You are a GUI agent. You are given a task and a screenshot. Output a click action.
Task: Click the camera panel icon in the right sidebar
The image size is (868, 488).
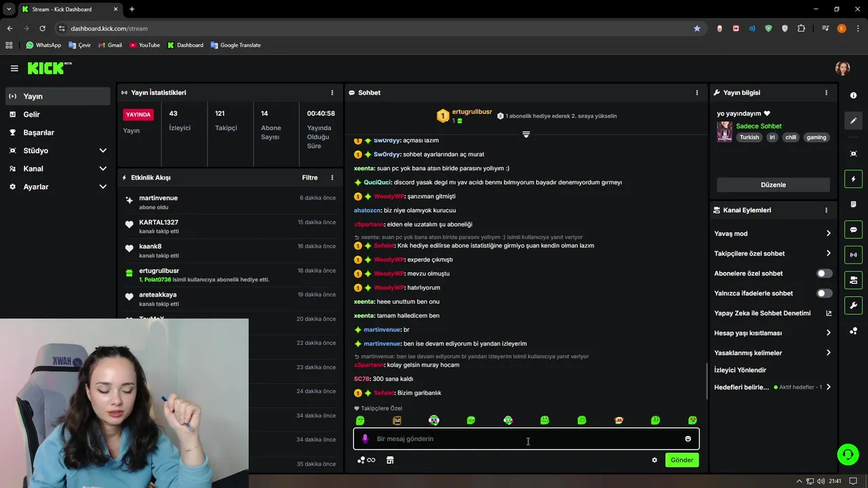(853, 280)
